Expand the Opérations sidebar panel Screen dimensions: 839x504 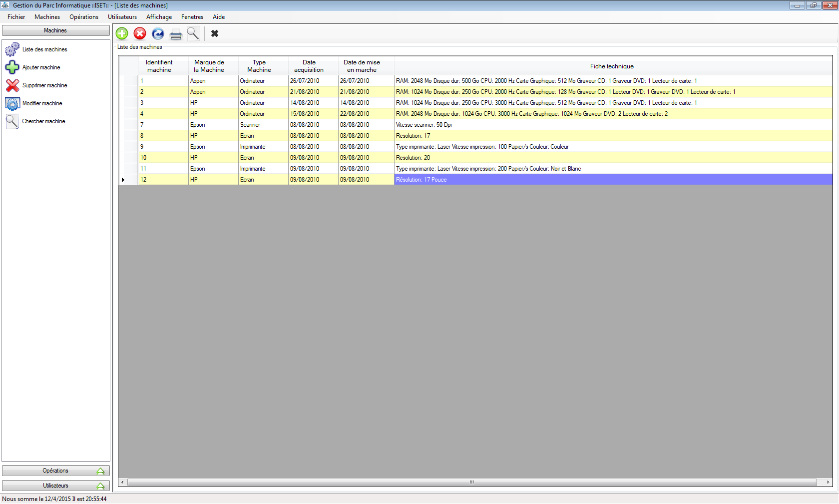(x=56, y=471)
